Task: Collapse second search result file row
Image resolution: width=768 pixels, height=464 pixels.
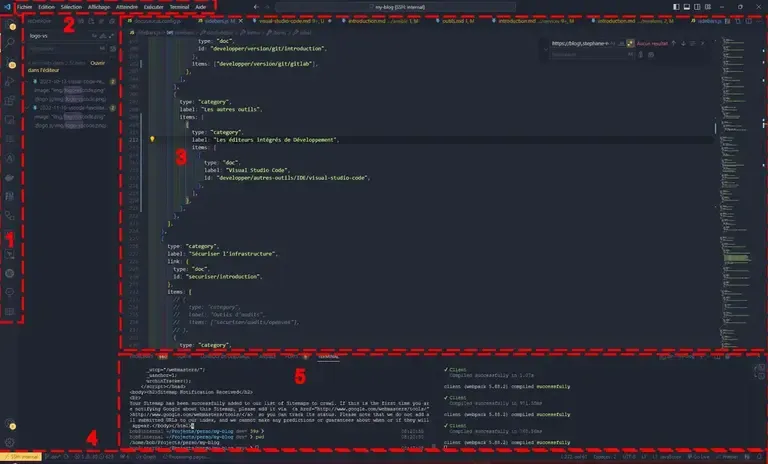Action: click(x=72, y=108)
